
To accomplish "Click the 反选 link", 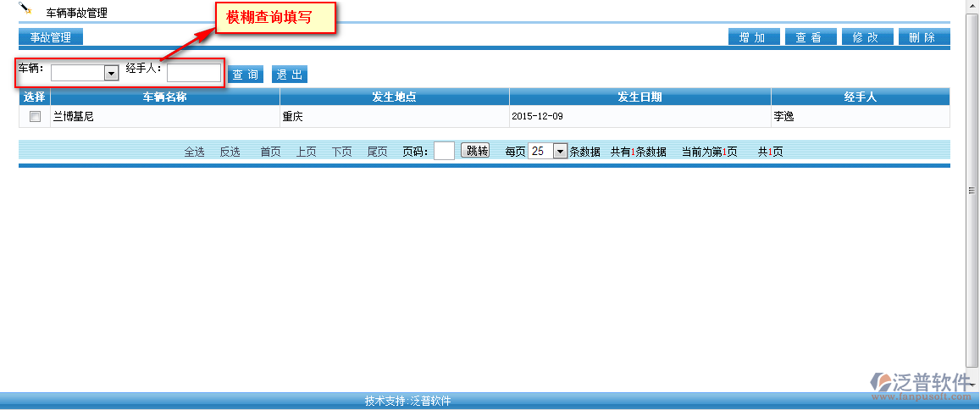I will pos(230,152).
